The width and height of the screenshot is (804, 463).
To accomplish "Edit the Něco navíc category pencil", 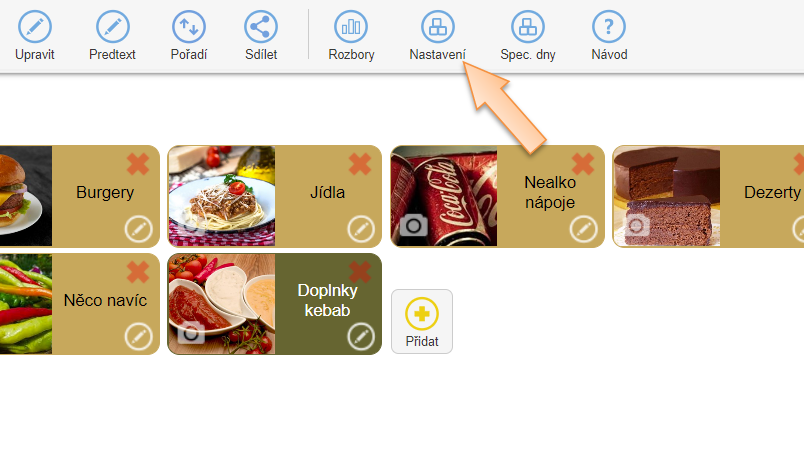I will tap(138, 336).
